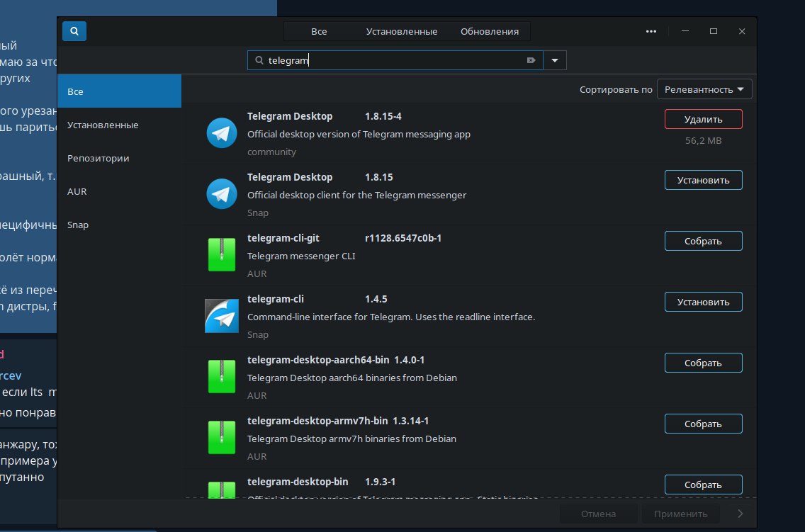Image resolution: width=805 pixels, height=532 pixels.
Task: Switch to the Все header tab
Action: [x=319, y=31]
